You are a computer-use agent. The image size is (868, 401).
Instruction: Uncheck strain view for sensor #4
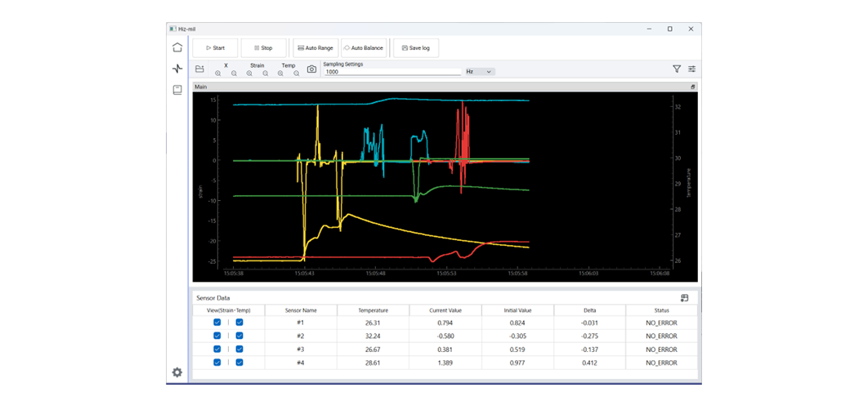coord(217,362)
